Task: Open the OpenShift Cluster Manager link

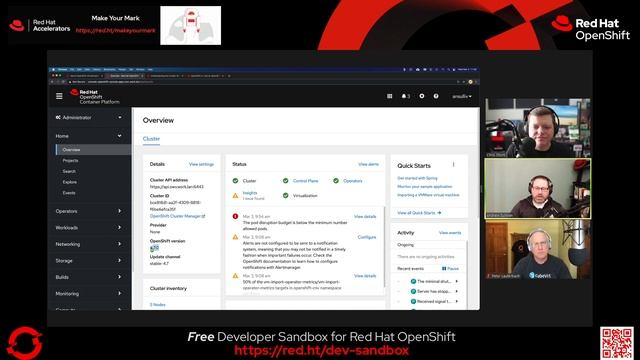Action: [177, 216]
